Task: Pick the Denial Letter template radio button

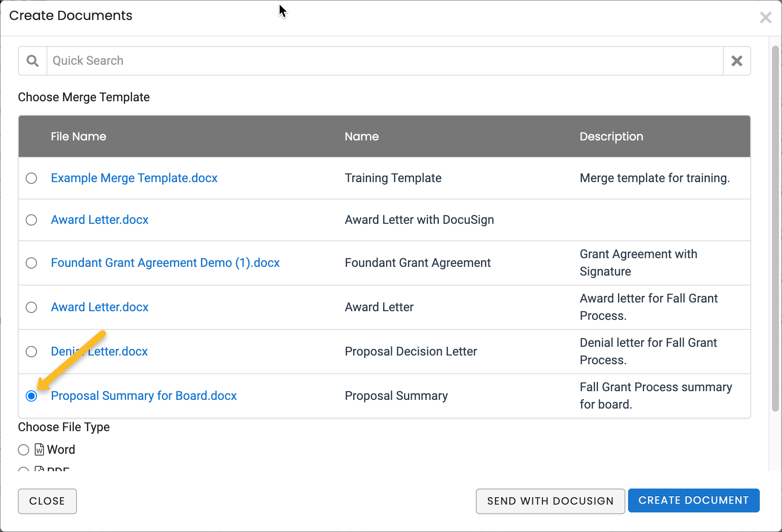Action: (31, 352)
